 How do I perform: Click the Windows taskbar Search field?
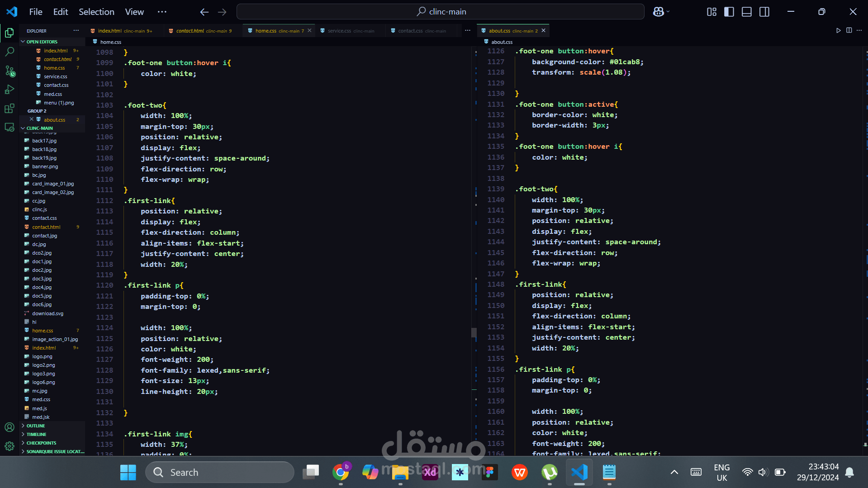pos(220,472)
